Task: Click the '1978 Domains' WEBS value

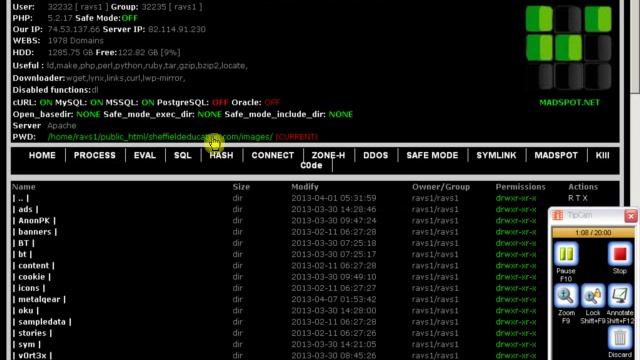Action: (x=76, y=40)
